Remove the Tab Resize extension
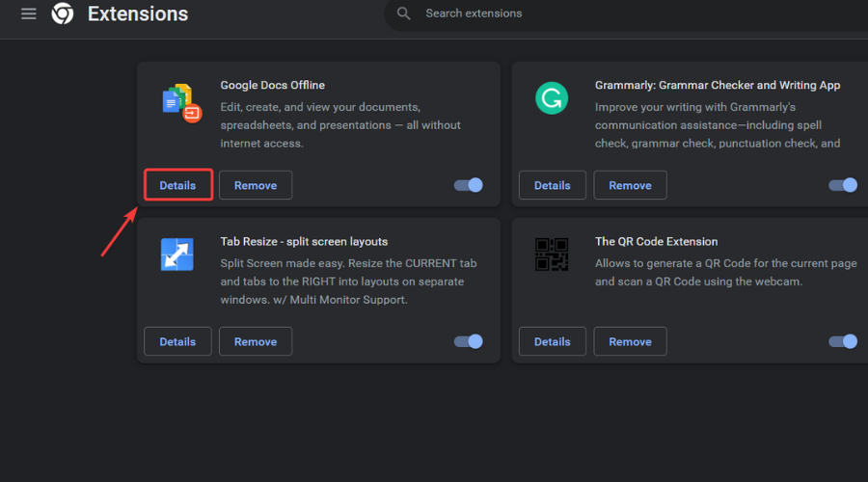868x482 pixels. coord(256,341)
